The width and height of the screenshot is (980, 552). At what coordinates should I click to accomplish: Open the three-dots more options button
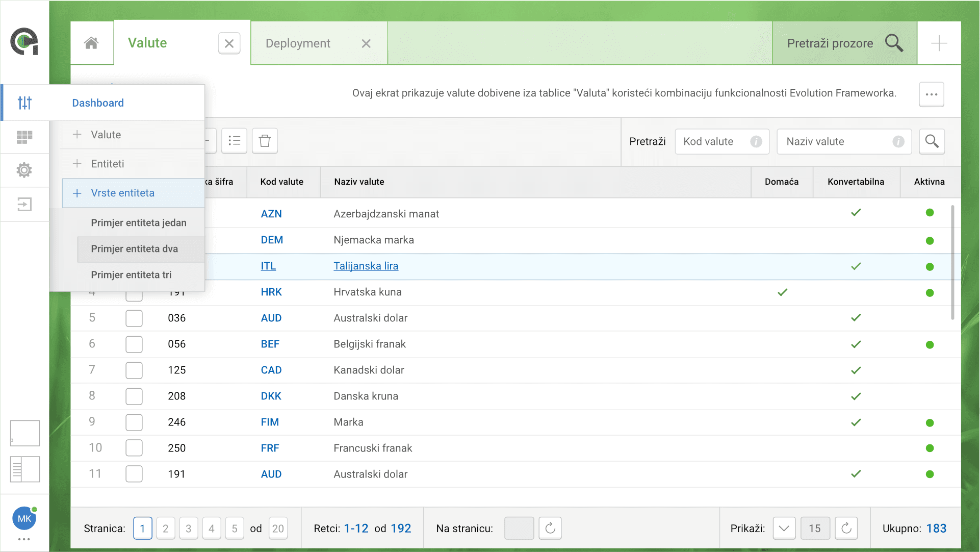coord(931,94)
